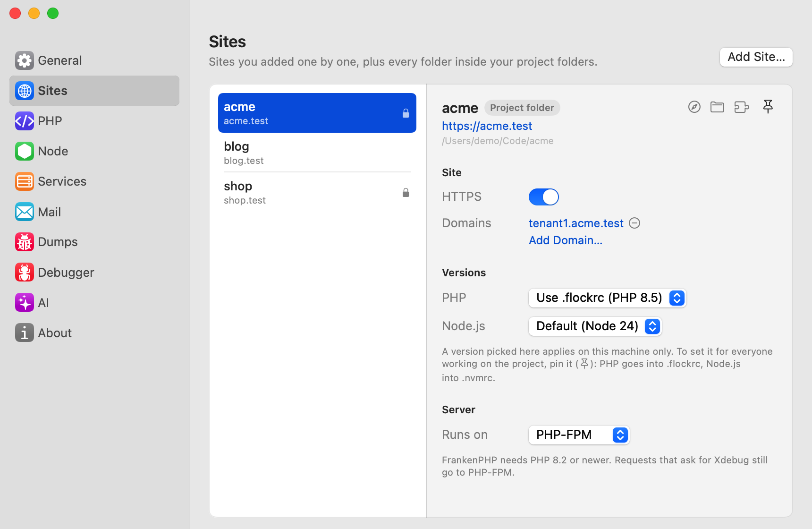Click the lock icon on shop row
812x529 pixels.
(x=406, y=192)
